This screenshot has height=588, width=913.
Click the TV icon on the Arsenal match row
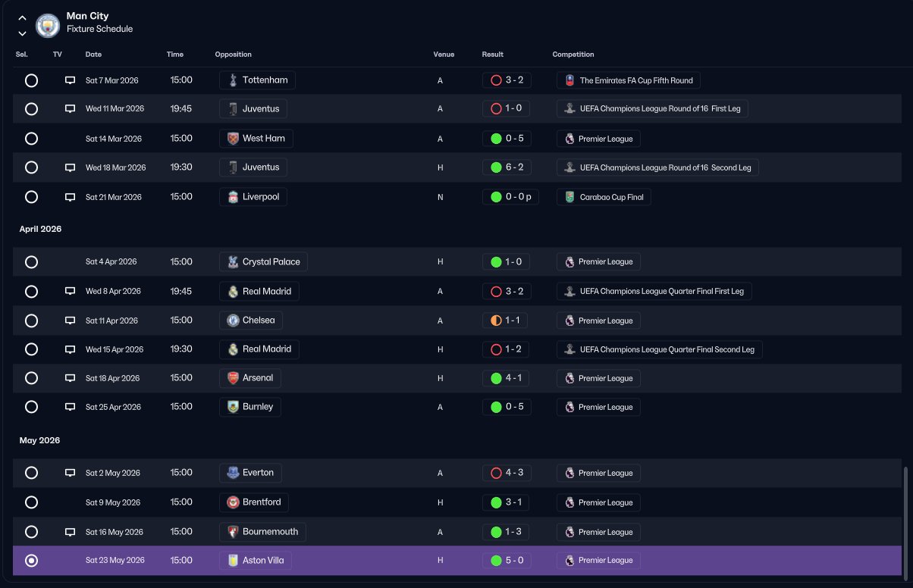[x=70, y=378]
